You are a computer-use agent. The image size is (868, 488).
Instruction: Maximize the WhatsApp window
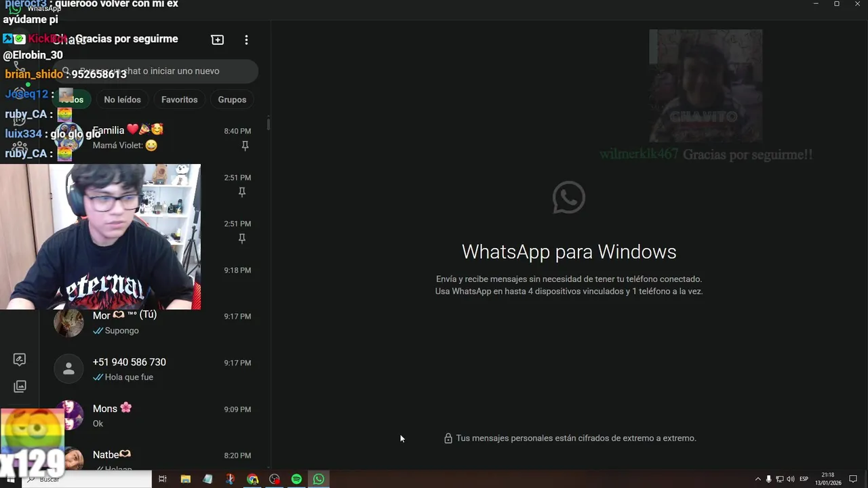click(x=837, y=4)
